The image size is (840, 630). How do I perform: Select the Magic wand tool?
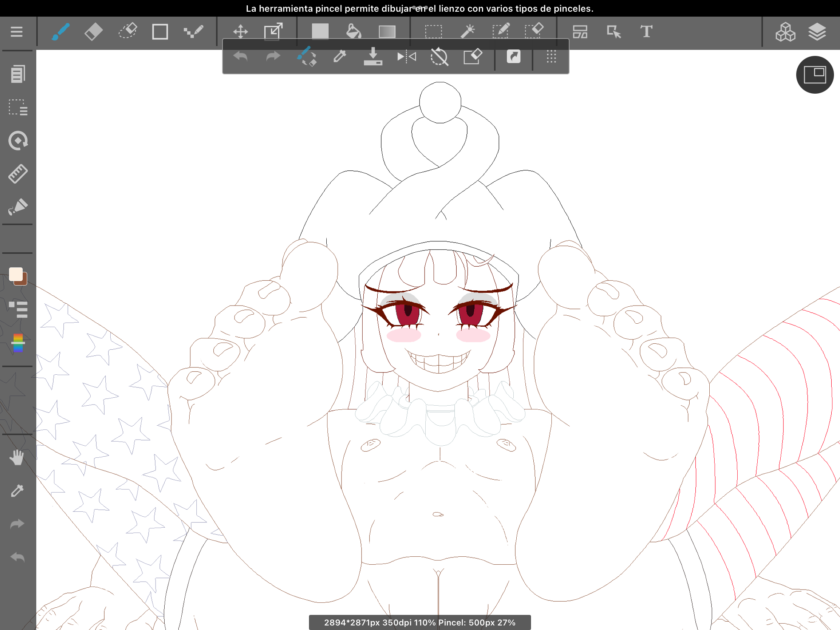tap(468, 31)
